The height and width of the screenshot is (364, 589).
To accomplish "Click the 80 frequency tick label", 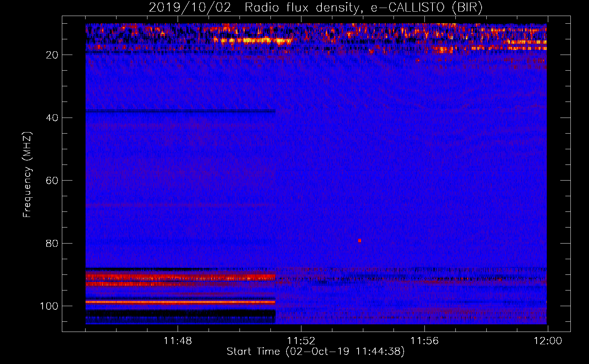I will (x=52, y=244).
